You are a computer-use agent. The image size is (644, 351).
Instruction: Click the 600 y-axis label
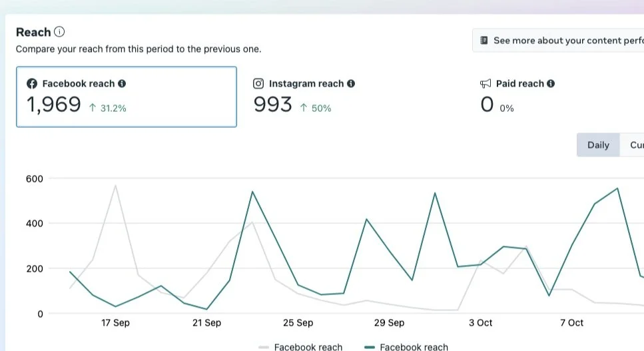tap(34, 178)
